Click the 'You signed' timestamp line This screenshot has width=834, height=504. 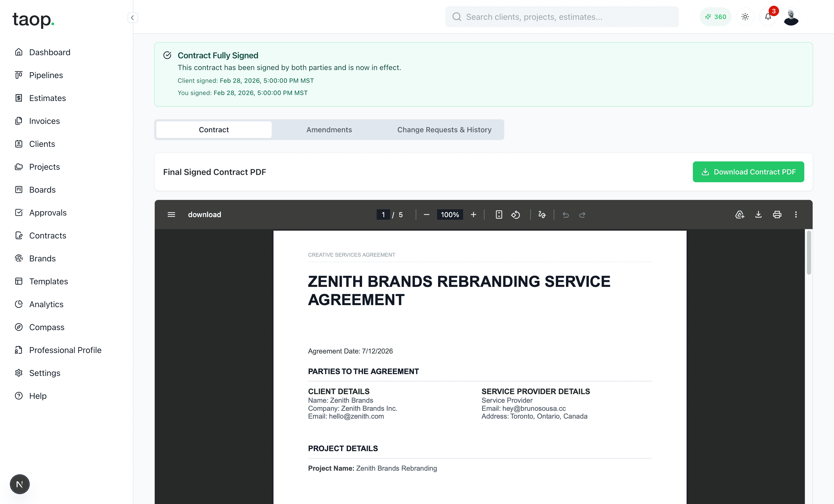[x=243, y=93]
